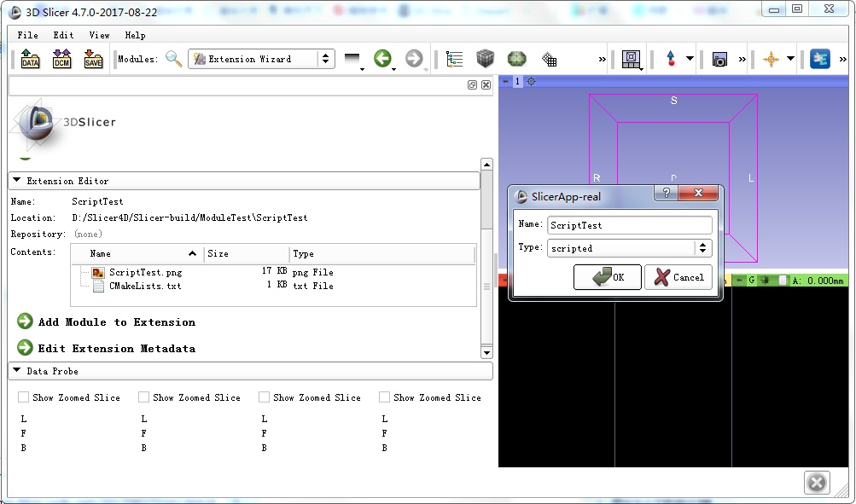Go to previous module with green back arrow
Image resolution: width=856 pixels, height=504 pixels.
tap(383, 58)
